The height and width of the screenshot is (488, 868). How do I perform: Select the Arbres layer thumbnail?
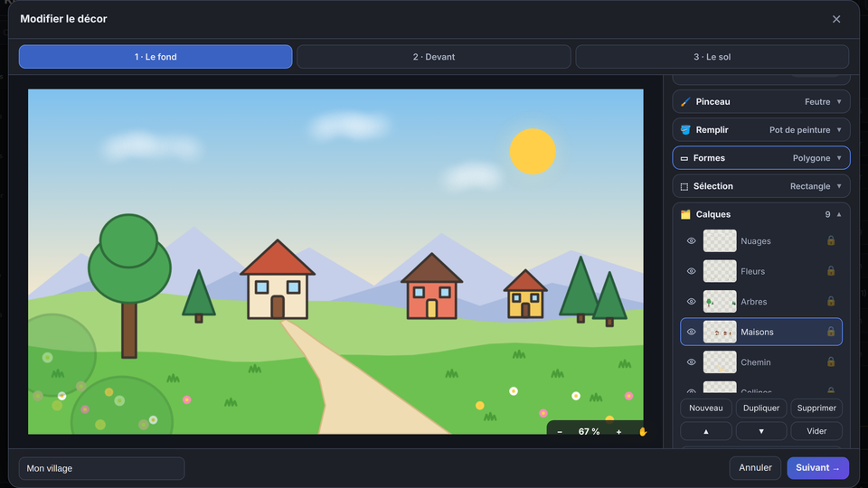(720, 302)
